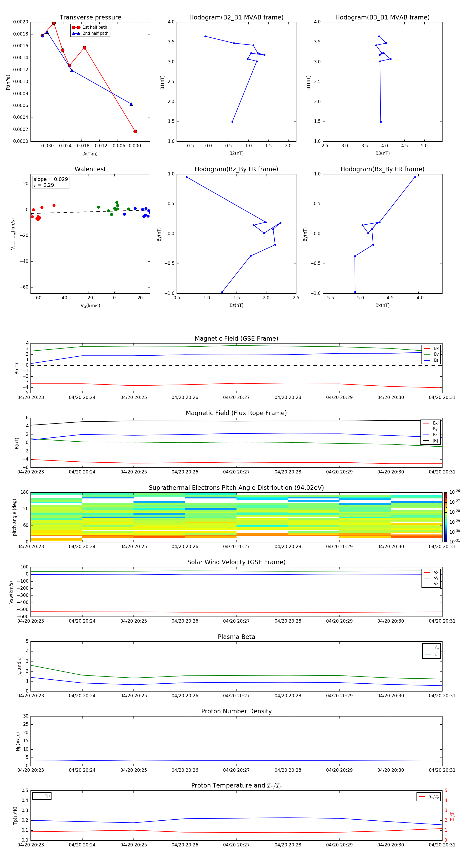Click the 'Np(#/cc)' y-axis label
473x868 pixels.
[x=18, y=741]
